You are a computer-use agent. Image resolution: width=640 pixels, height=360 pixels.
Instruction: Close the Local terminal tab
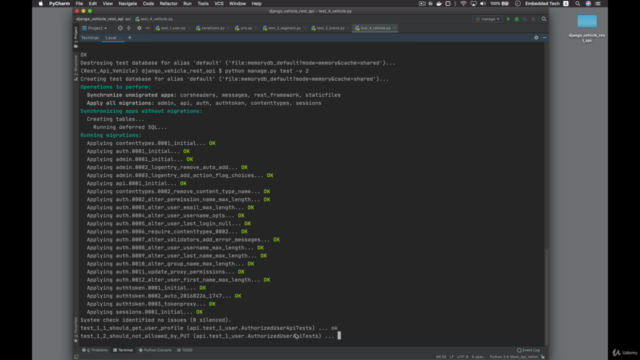tap(120, 38)
